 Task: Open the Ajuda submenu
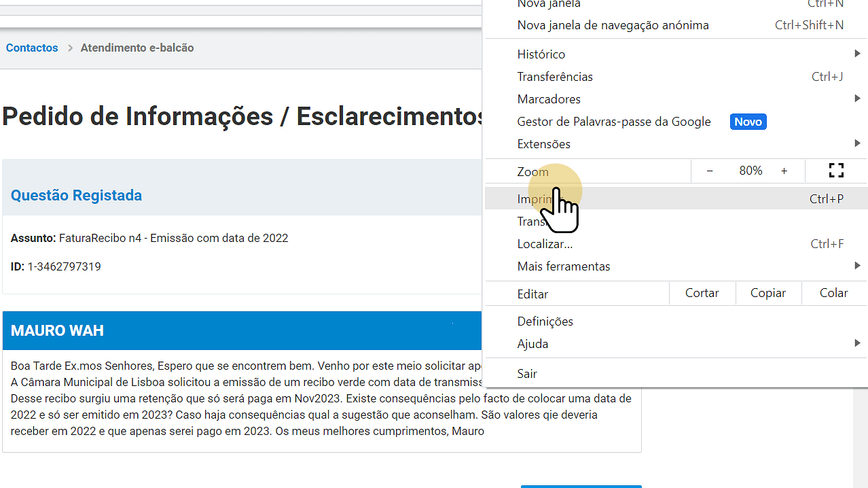point(532,343)
